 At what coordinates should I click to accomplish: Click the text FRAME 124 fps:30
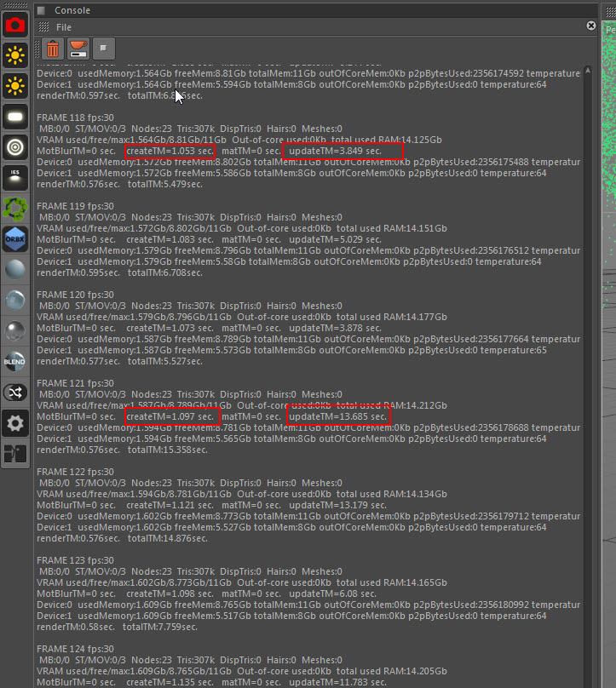click(75, 649)
